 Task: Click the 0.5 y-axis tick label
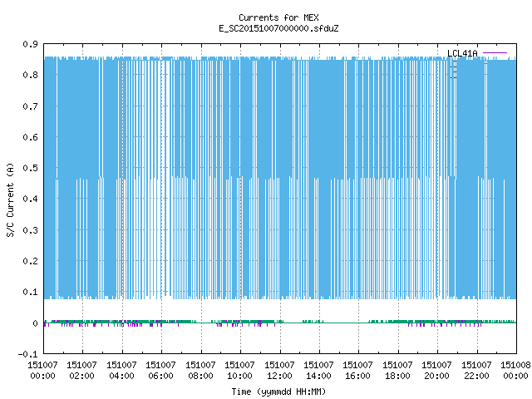click(x=30, y=168)
